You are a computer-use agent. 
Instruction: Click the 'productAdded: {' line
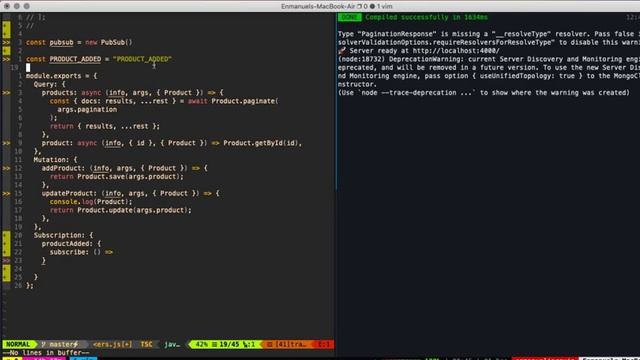[x=71, y=244]
